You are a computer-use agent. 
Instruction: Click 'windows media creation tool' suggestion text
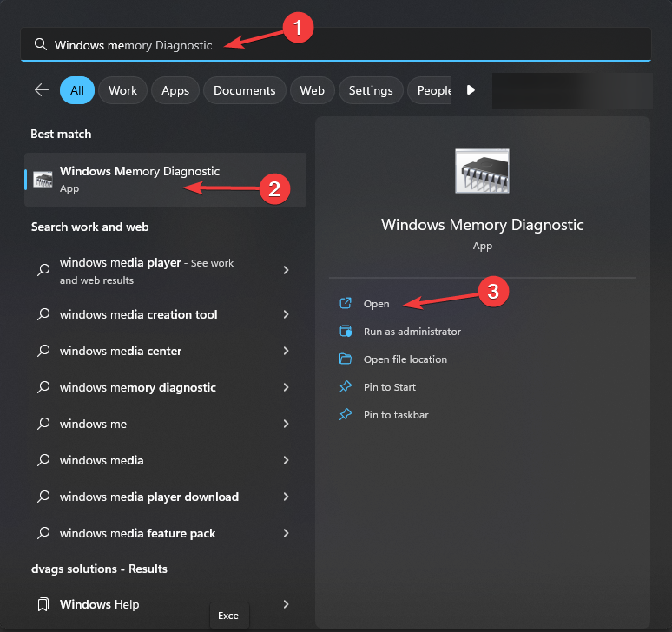click(138, 314)
